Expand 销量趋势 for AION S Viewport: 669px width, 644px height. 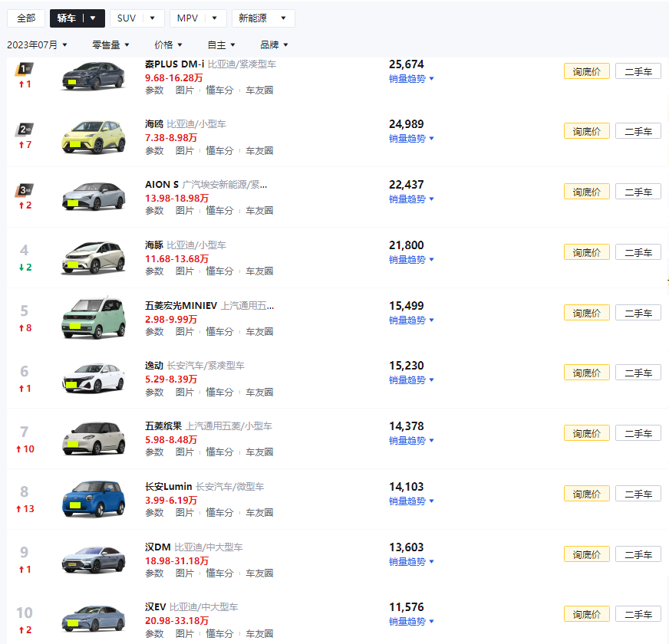coord(411,199)
